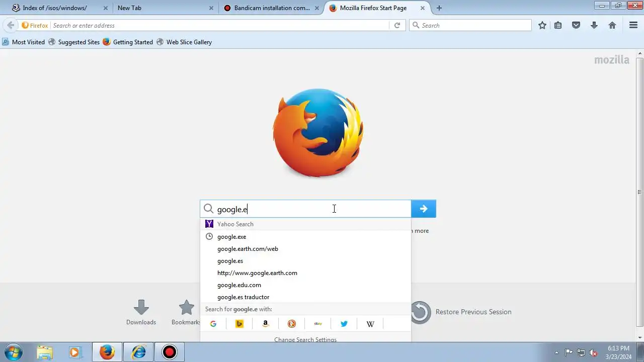Viewport: 644px width, 362px height.
Task: Click the Bing search engine icon
Action: [x=239, y=324]
